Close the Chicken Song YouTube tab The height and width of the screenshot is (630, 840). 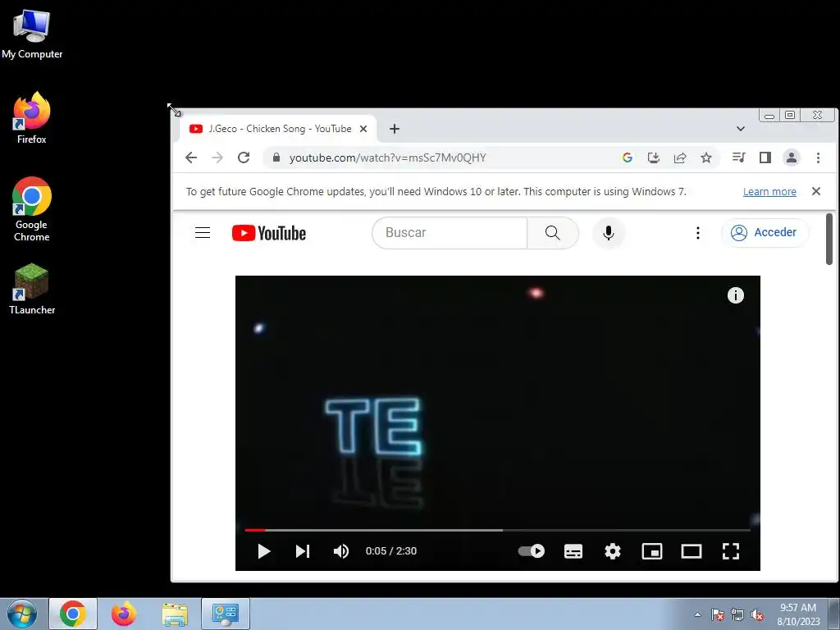click(363, 129)
